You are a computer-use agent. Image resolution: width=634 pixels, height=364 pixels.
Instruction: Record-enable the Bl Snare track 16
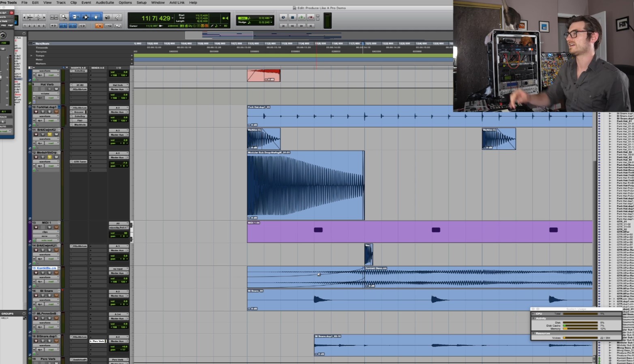(x=36, y=295)
